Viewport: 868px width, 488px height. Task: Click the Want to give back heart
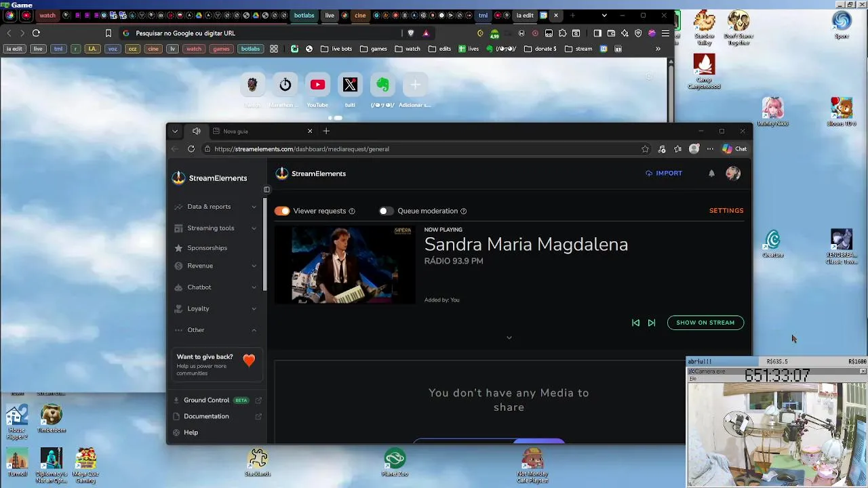pyautogui.click(x=249, y=361)
